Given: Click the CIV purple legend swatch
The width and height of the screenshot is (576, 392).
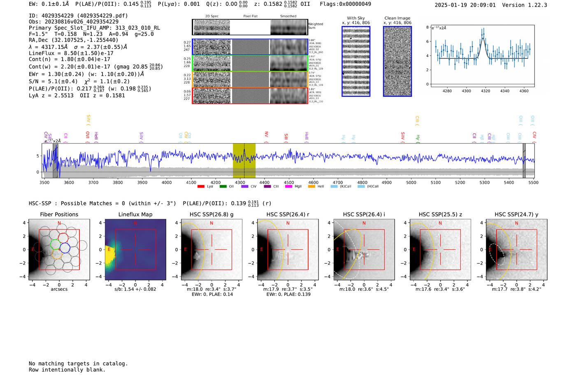Looking at the screenshot, I should tap(245, 186).
